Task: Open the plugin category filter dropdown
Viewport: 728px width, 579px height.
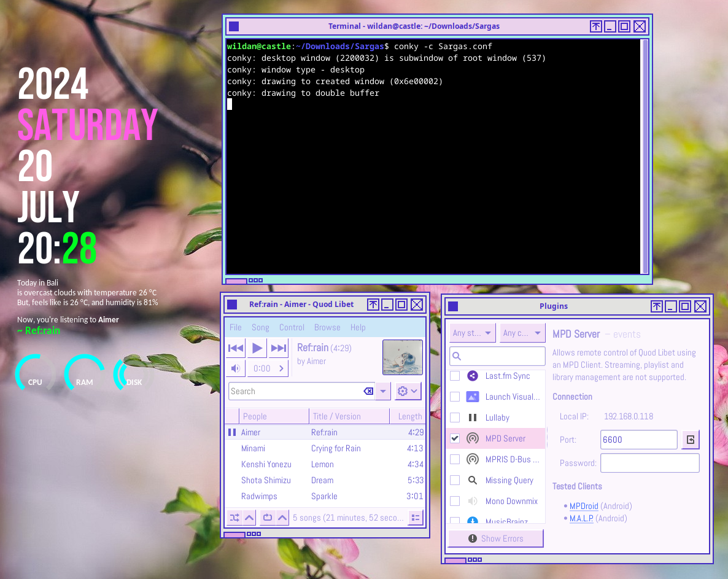Action: 522,332
